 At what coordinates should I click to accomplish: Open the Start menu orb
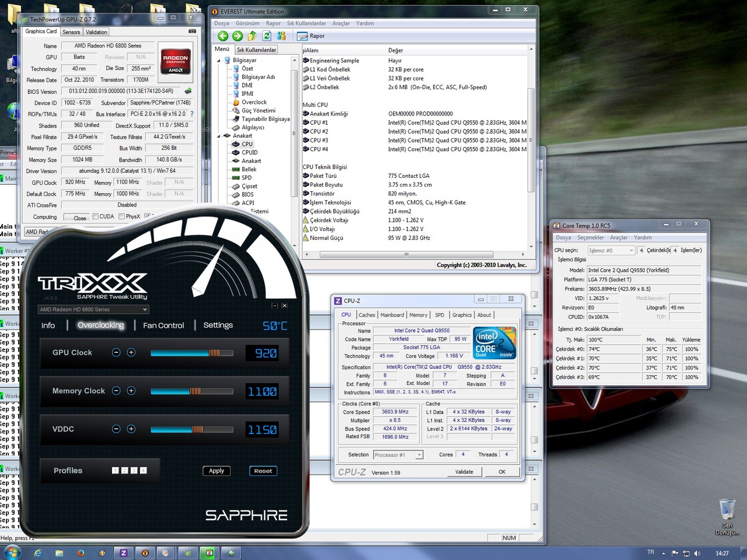[12, 552]
